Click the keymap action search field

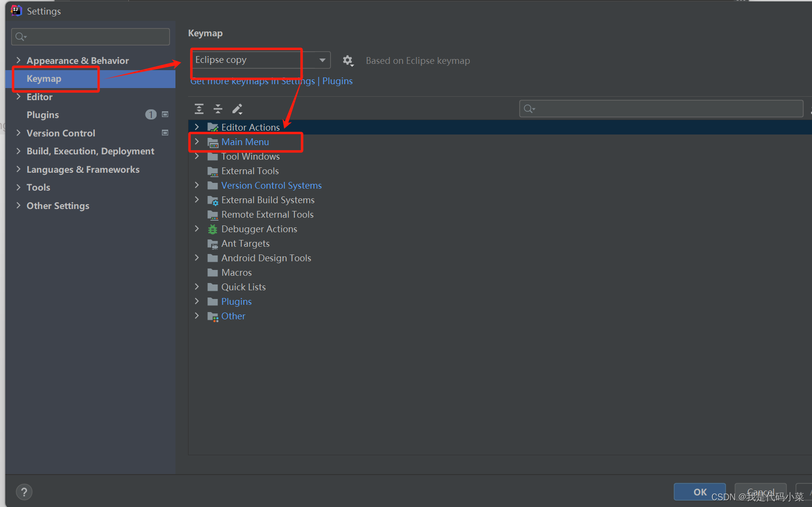pyautogui.click(x=661, y=109)
